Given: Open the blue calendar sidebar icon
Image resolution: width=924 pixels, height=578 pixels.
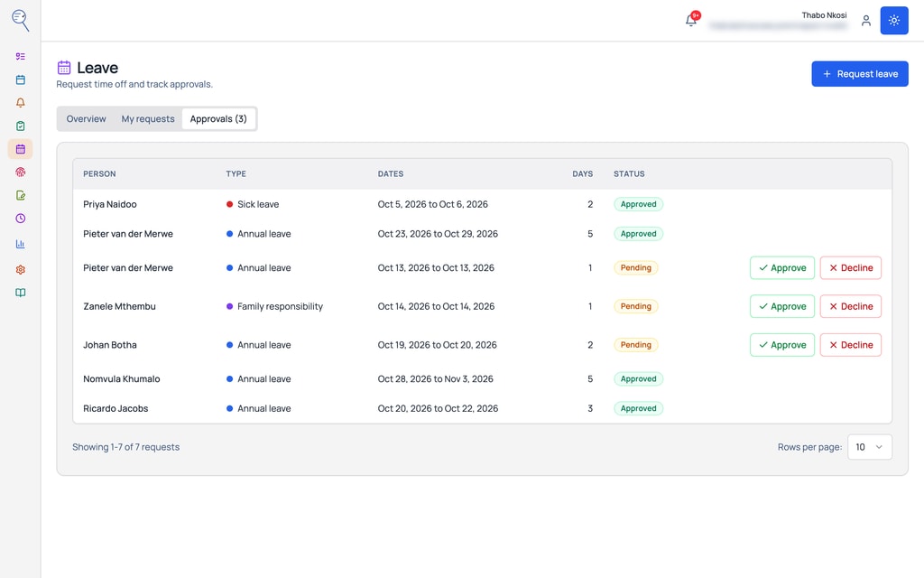Looking at the screenshot, I should point(20,79).
